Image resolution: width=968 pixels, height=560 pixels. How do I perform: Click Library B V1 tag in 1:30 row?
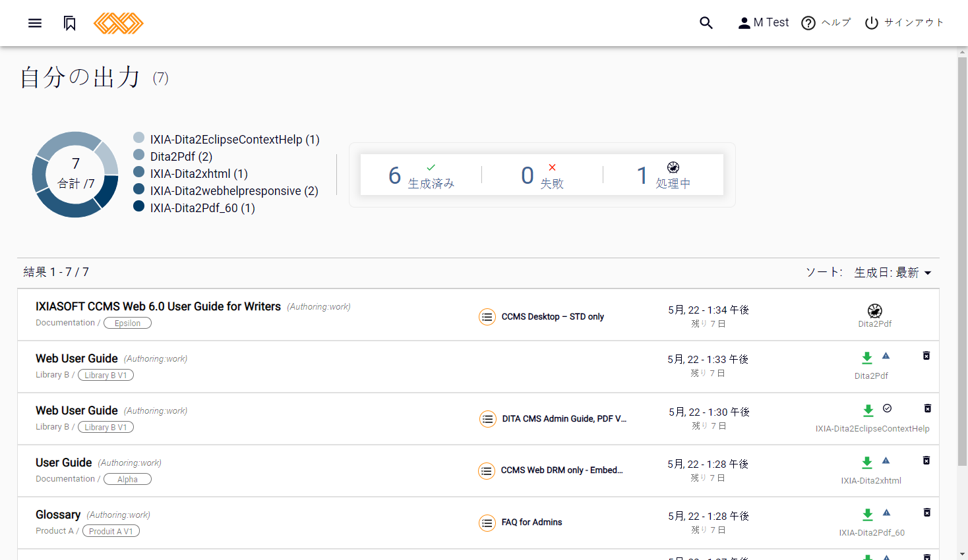106,427
